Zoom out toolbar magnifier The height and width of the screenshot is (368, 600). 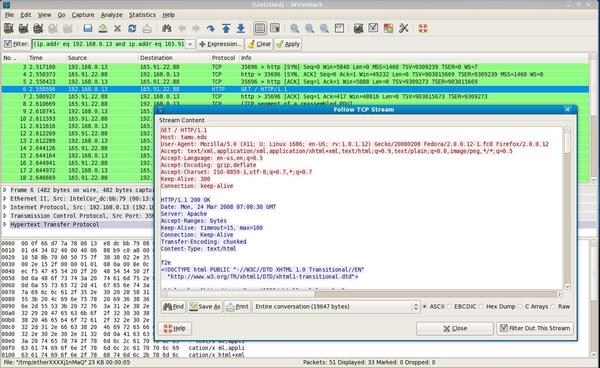[310, 28]
